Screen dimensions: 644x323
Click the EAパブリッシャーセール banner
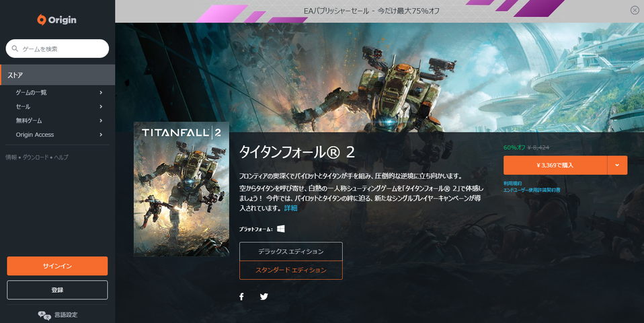(371, 11)
